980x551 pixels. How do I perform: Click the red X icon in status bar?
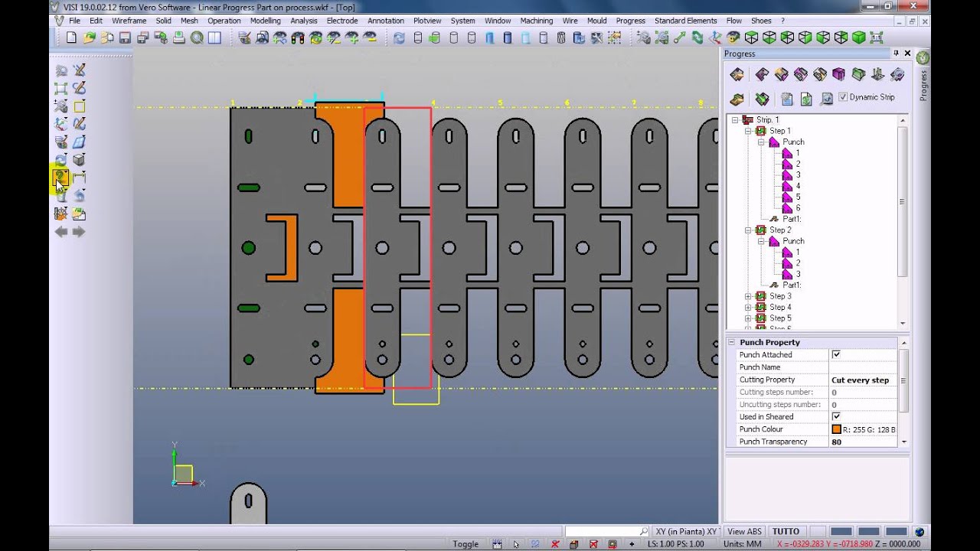tap(555, 544)
